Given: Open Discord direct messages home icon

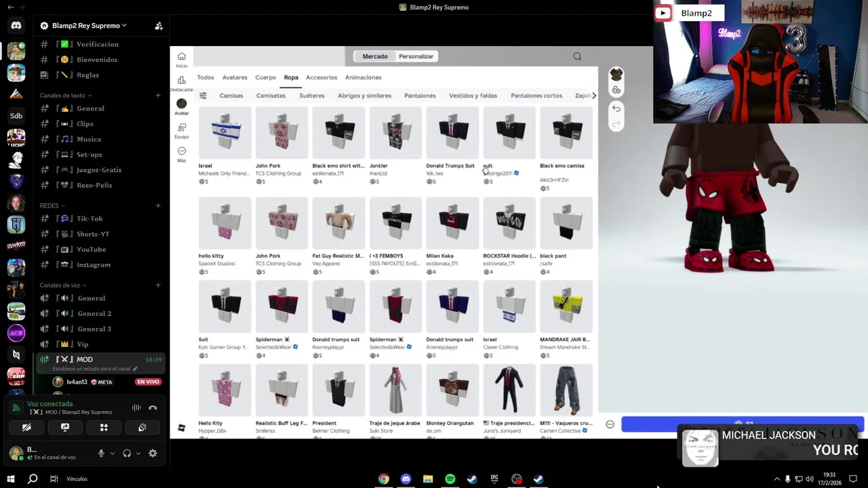Looking at the screenshot, I should pos(16,26).
